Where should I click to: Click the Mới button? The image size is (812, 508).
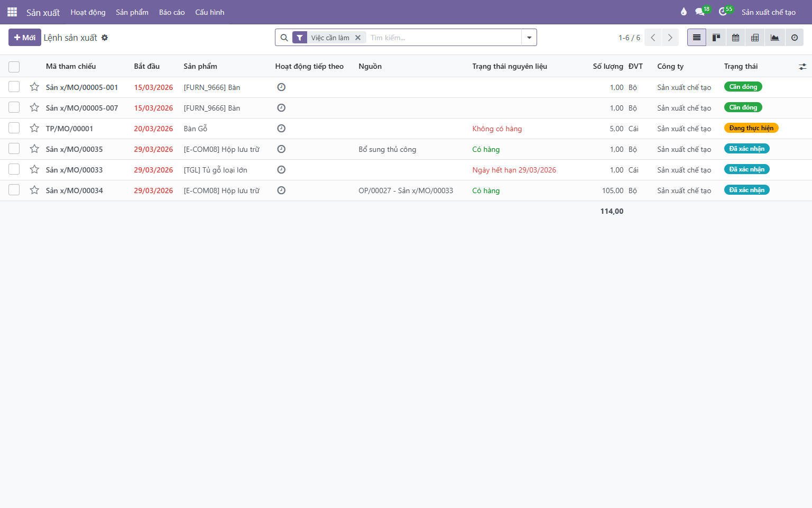click(25, 38)
